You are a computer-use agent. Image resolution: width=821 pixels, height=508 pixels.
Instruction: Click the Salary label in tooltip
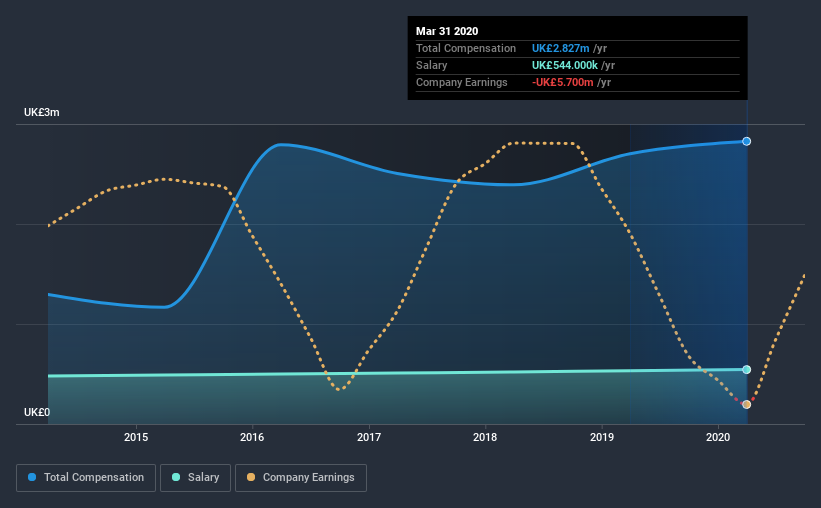(431, 65)
